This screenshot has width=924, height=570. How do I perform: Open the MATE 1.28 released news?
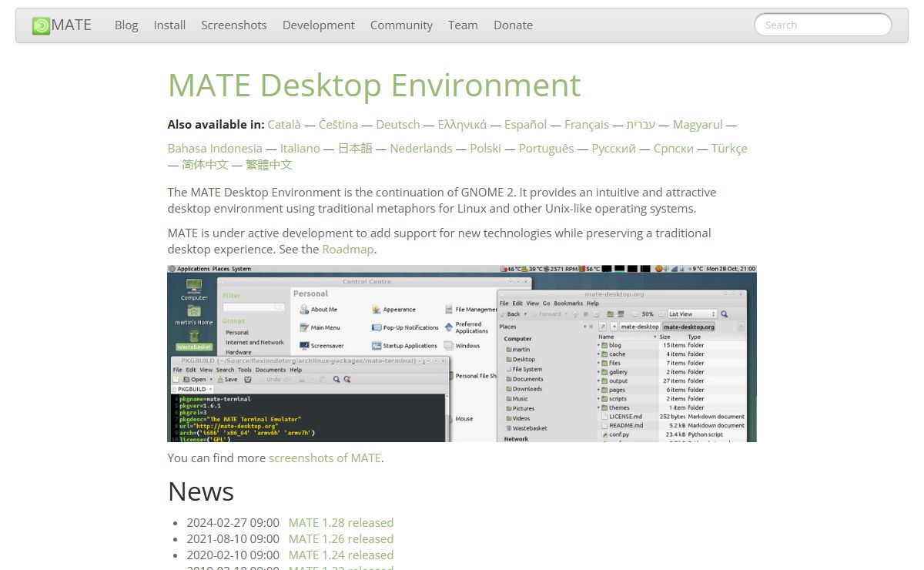(x=341, y=522)
